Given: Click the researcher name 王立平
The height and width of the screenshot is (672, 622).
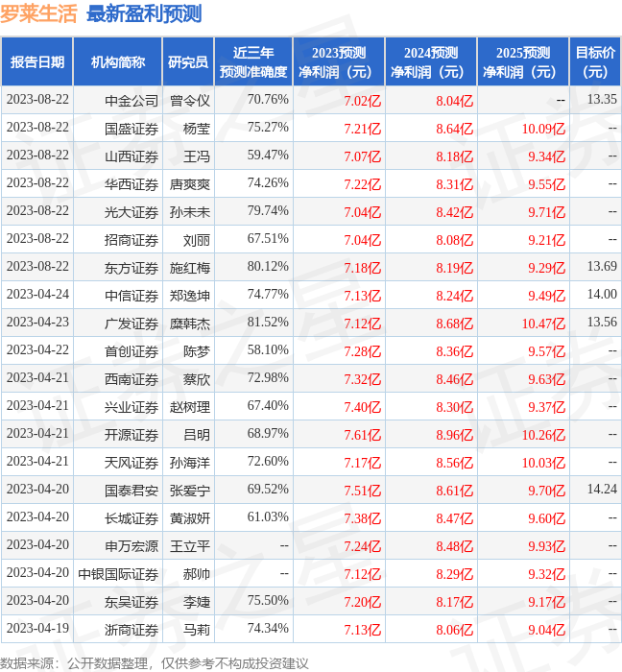Looking at the screenshot, I should pyautogui.click(x=190, y=546).
